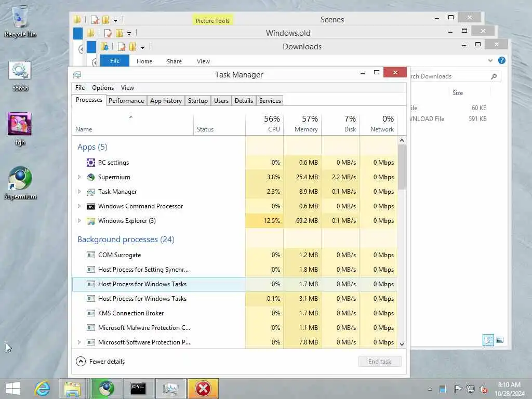
Task: Select the Supermium process icon
Action: point(90,177)
